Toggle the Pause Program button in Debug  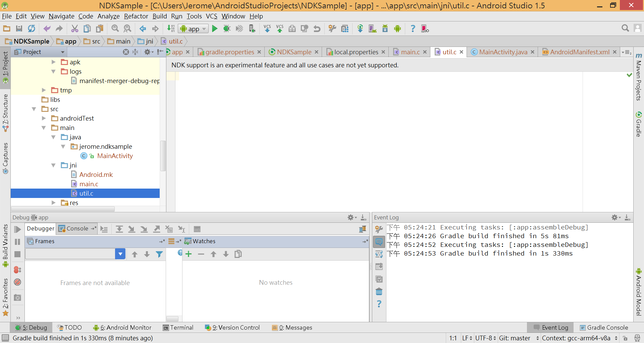pos(17,242)
